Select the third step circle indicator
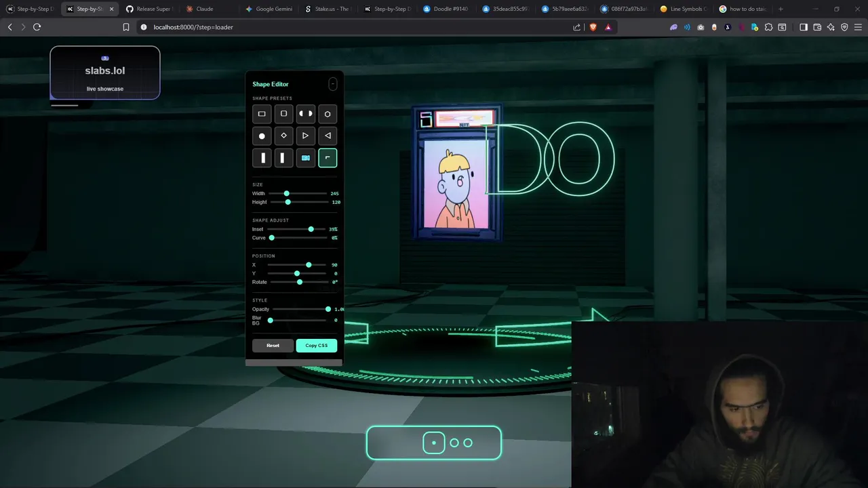Image resolution: width=868 pixels, height=488 pixels. point(468,443)
